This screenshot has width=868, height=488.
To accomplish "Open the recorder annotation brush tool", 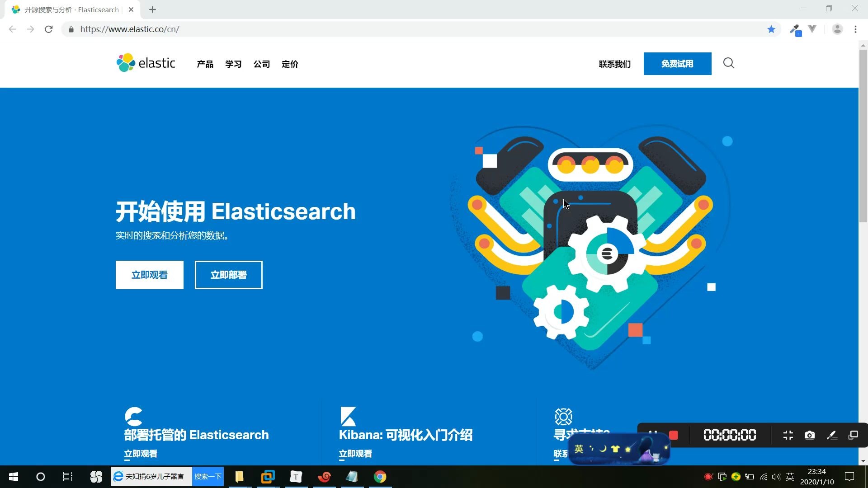I will (831, 435).
